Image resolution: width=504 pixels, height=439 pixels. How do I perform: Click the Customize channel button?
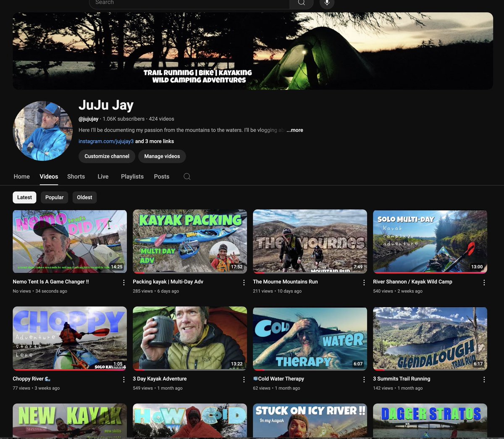point(107,156)
